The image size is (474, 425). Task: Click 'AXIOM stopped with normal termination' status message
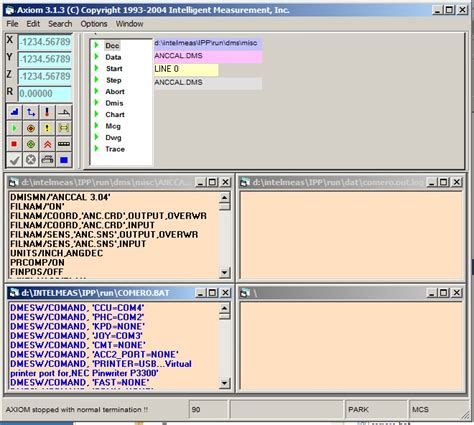77,410
